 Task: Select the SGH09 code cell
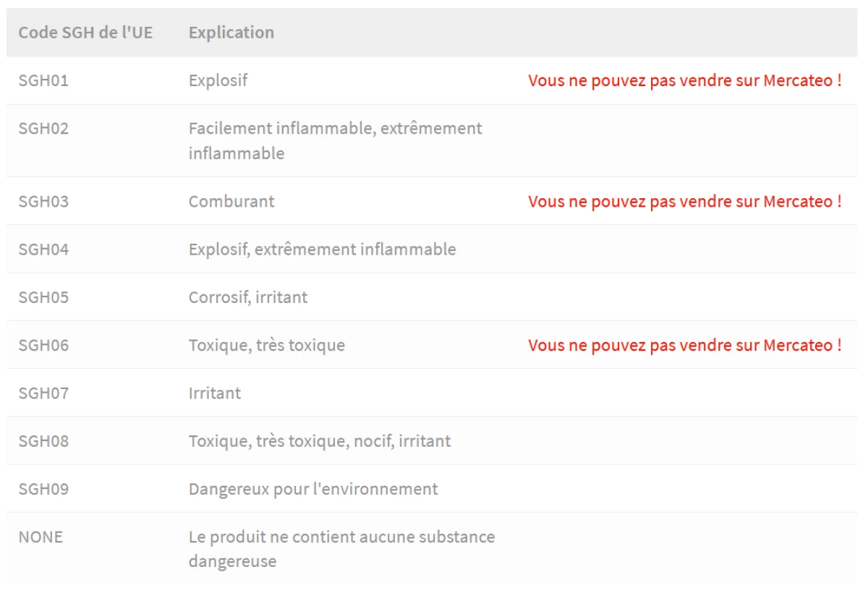coord(43,489)
